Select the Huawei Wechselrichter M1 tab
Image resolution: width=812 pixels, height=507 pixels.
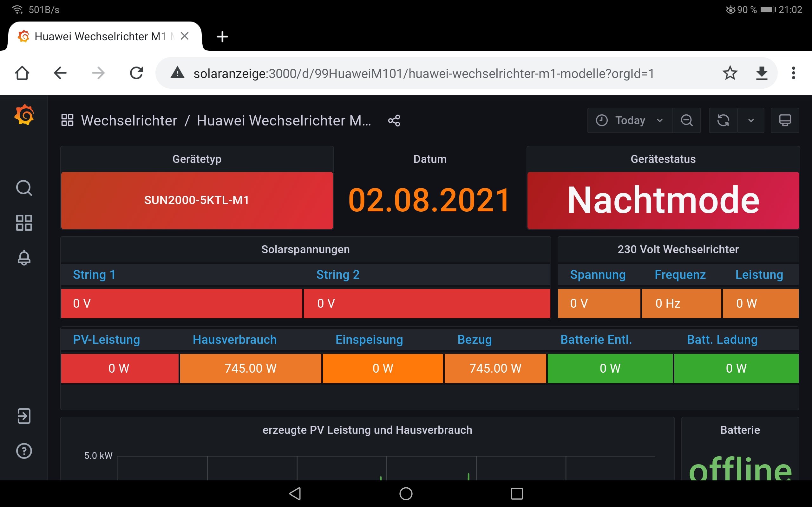(100, 36)
